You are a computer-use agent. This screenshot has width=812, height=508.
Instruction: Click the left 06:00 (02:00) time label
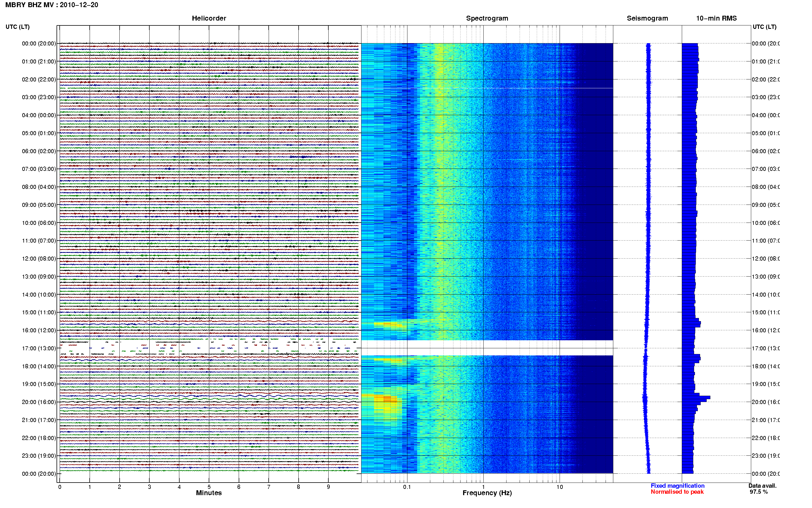pyautogui.click(x=39, y=151)
